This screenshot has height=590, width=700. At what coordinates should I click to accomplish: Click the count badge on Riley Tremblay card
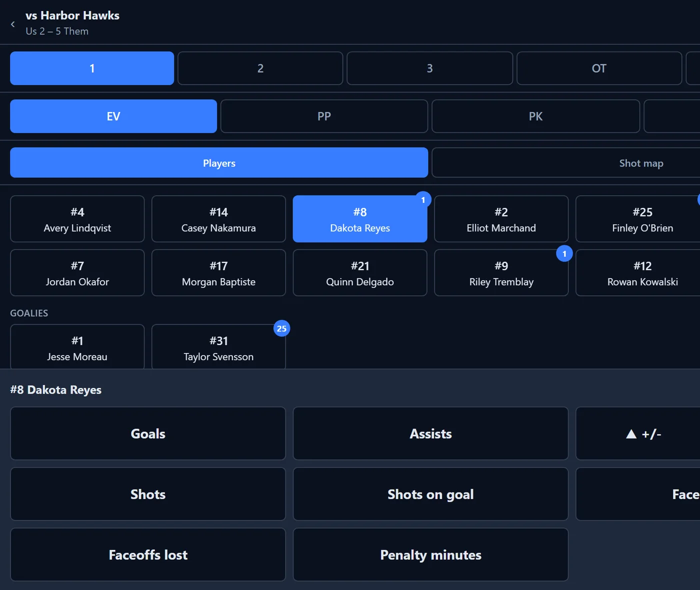pos(564,253)
